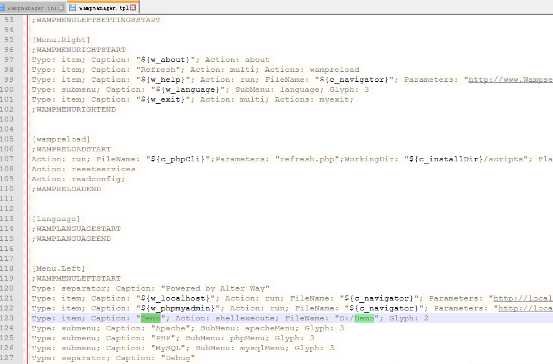The image size is (553, 364).
Task: Click the "PHP" submenu caption line
Action: [x=173, y=338]
